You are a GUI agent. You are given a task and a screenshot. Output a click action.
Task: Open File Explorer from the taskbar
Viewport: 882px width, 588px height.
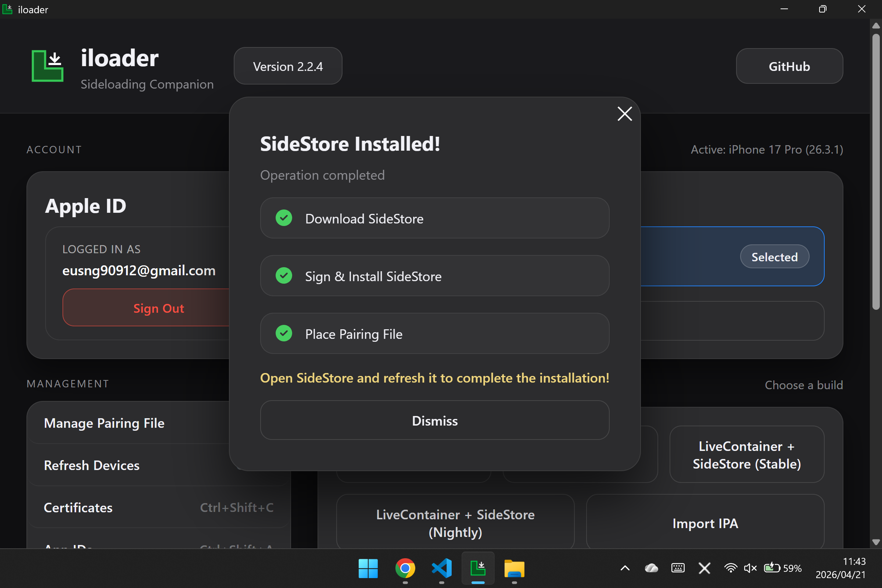point(514,569)
